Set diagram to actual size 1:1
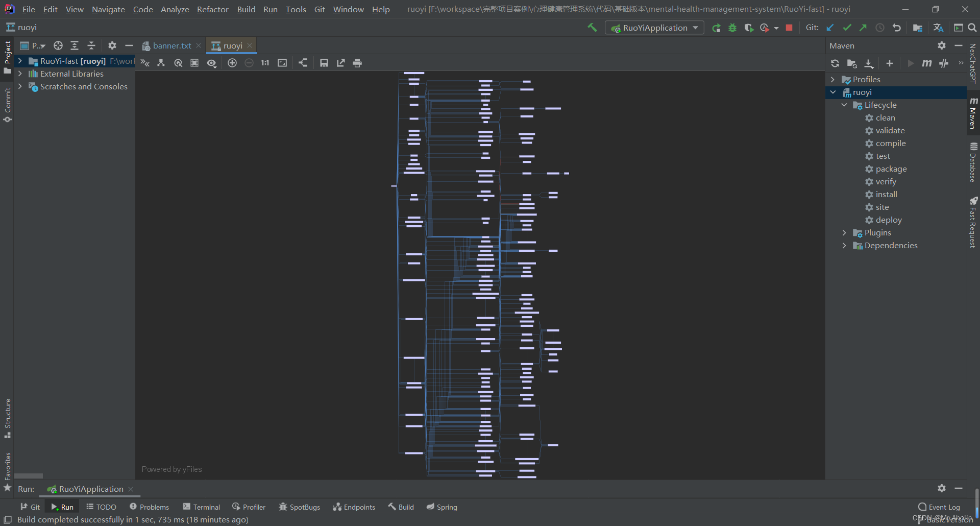Screen dimensions: 980x526 [x=265, y=63]
